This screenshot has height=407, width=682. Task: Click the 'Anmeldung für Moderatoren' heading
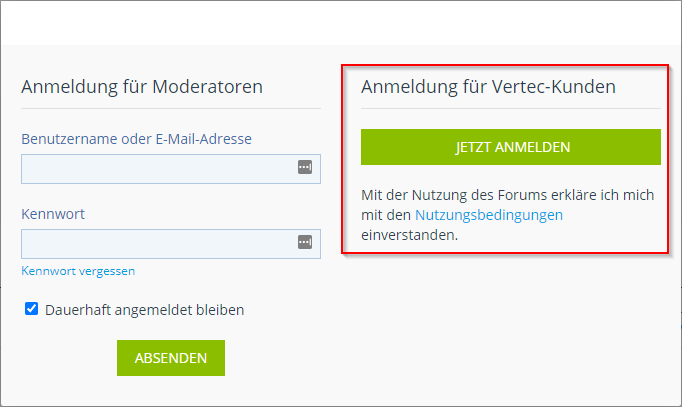[x=142, y=87]
